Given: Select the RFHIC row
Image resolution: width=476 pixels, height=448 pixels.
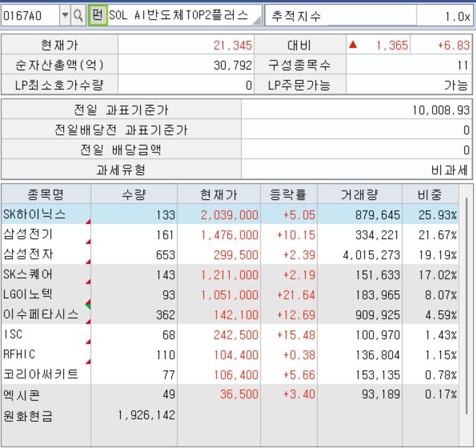Looking at the screenshot, I should [230, 355].
